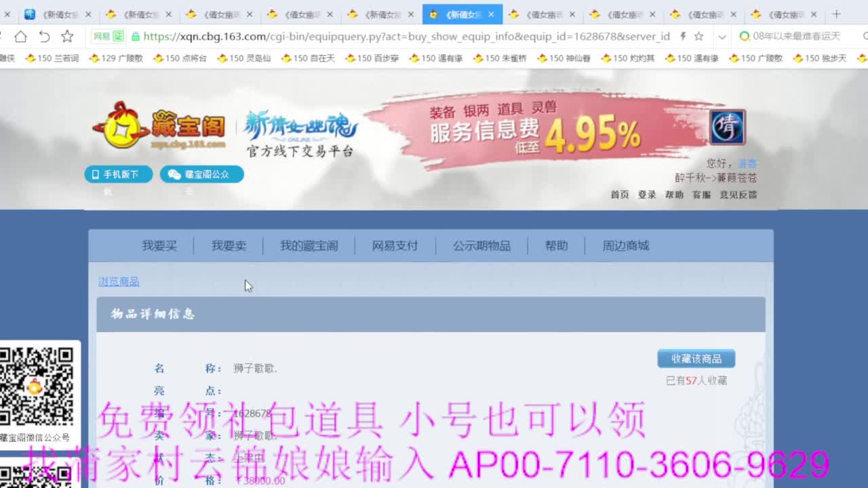868x488 pixels.
Task: Open the address bar history dropdown chevron
Action: (721, 38)
